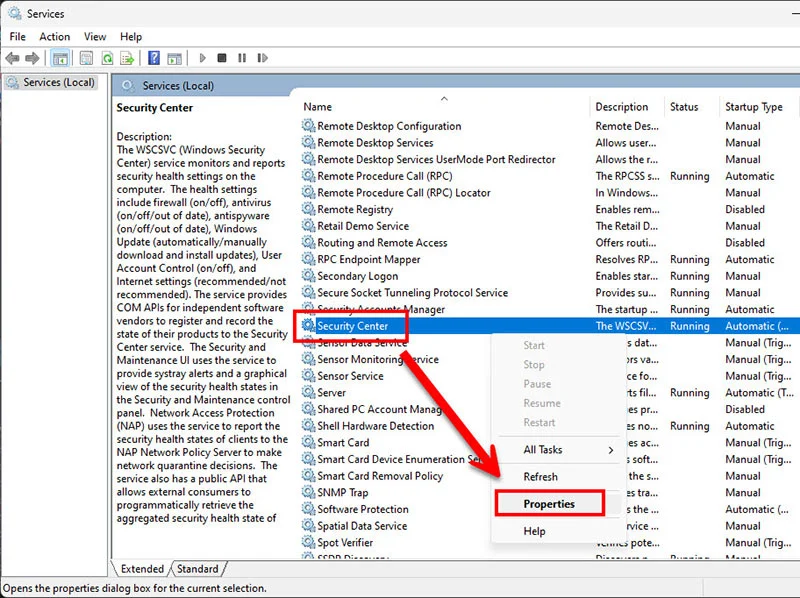Select Services (Local) in the tree

point(59,82)
